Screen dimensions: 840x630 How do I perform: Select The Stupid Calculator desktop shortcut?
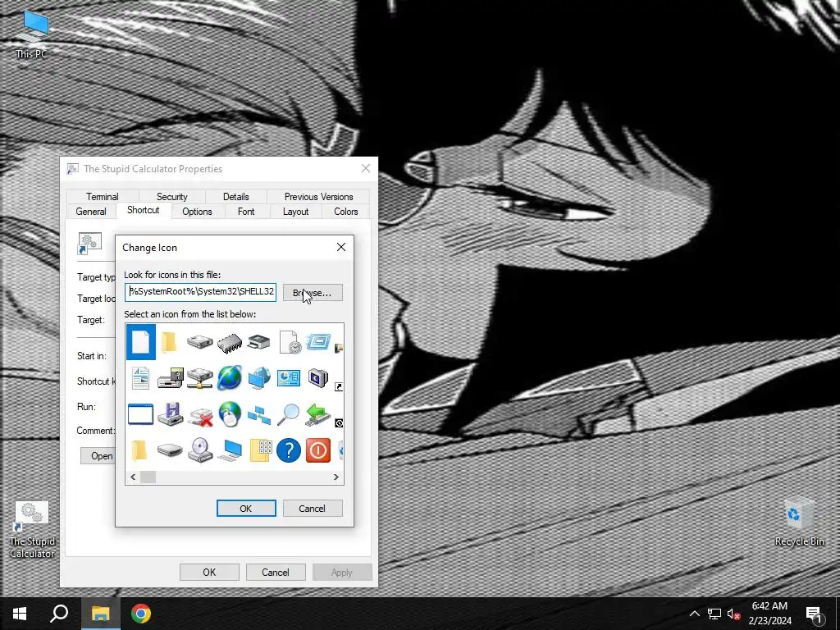pos(32,529)
